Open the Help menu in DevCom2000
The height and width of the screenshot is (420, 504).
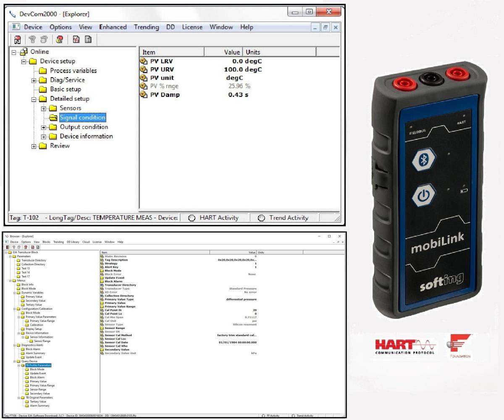[247, 27]
